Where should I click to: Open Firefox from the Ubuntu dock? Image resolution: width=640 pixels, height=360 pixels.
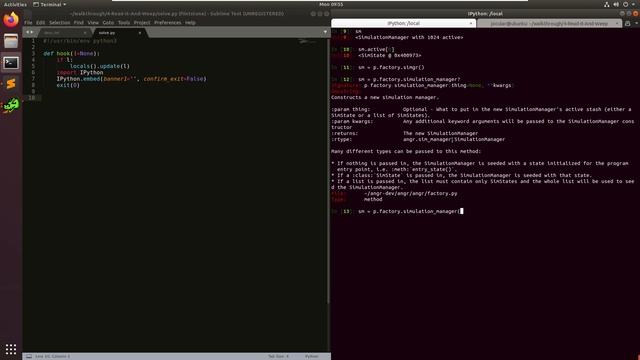[11, 19]
